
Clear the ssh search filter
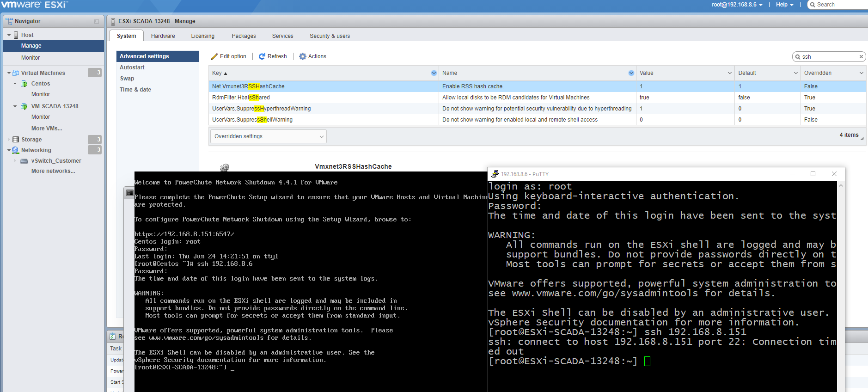pyautogui.click(x=861, y=57)
